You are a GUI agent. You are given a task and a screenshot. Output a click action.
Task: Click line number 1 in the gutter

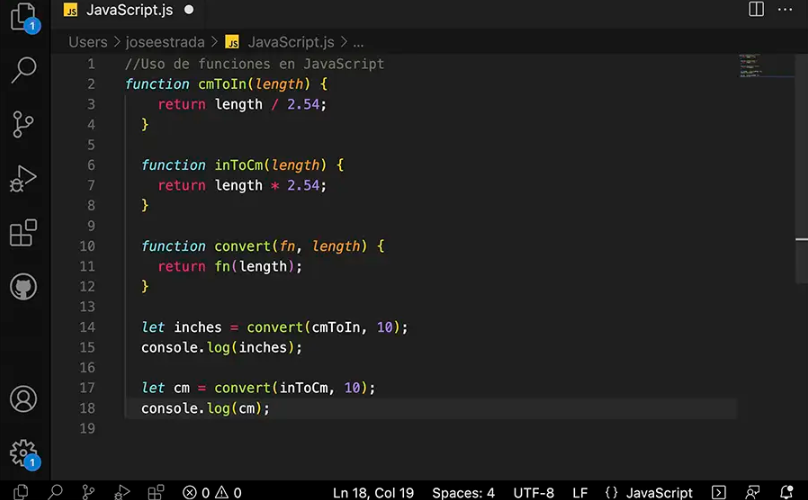(91, 64)
